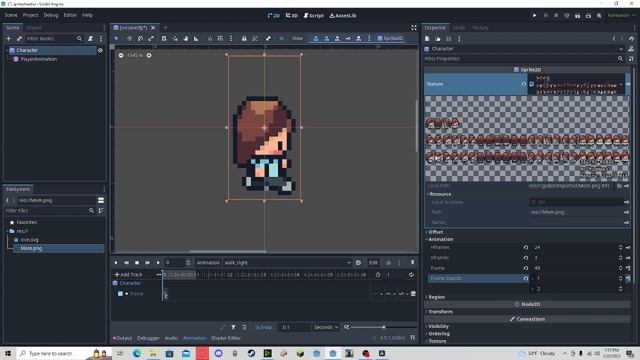Attach script icon in Scene dock
Viewport: 640px width, 360px height.
click(x=91, y=38)
